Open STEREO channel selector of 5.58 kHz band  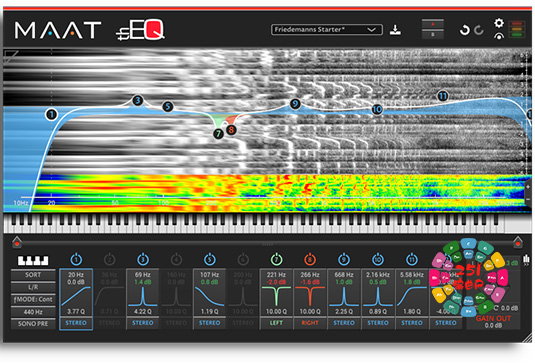[x=412, y=323]
